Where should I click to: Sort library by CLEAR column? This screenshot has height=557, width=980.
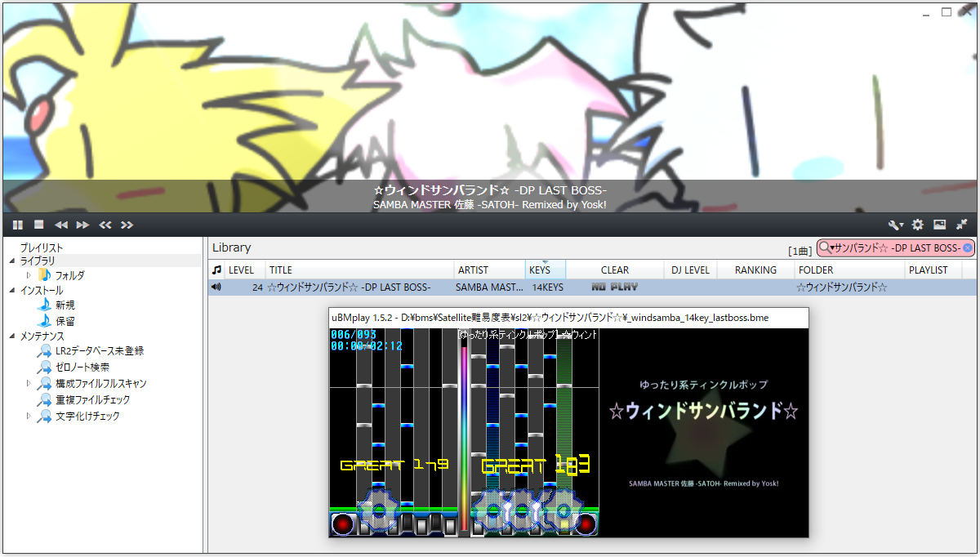pyautogui.click(x=615, y=270)
